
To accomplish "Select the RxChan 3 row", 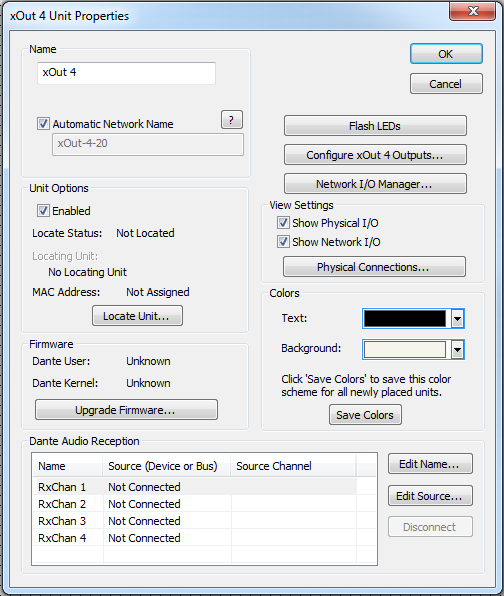I will point(195,521).
